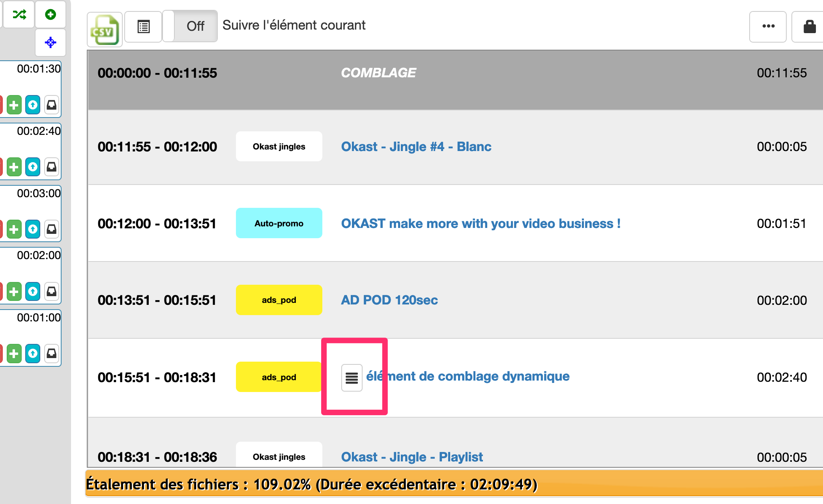Open OKAST make more with your video business link
The image size is (823, 504).
pos(480,224)
